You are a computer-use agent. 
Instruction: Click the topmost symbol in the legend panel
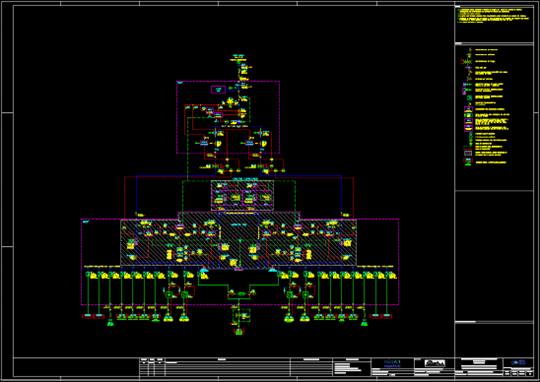pyautogui.click(x=470, y=50)
